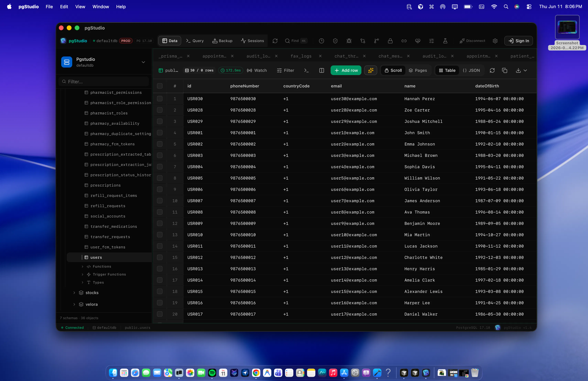Mark the checkbox for row USR013
588x381 pixels.
pyautogui.click(x=160, y=269)
